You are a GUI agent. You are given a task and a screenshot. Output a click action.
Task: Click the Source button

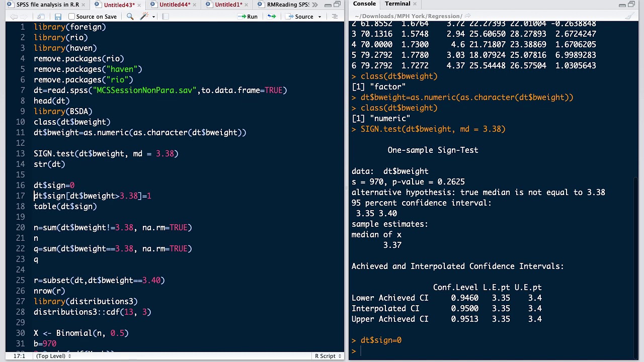coord(300,17)
